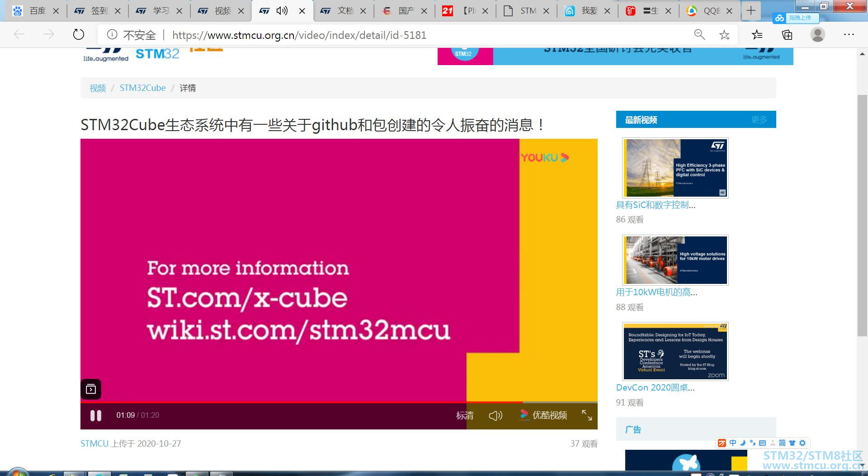The height and width of the screenshot is (476, 868).
Task: Open the DevCon 2020圆桌 video link
Action: click(x=655, y=387)
